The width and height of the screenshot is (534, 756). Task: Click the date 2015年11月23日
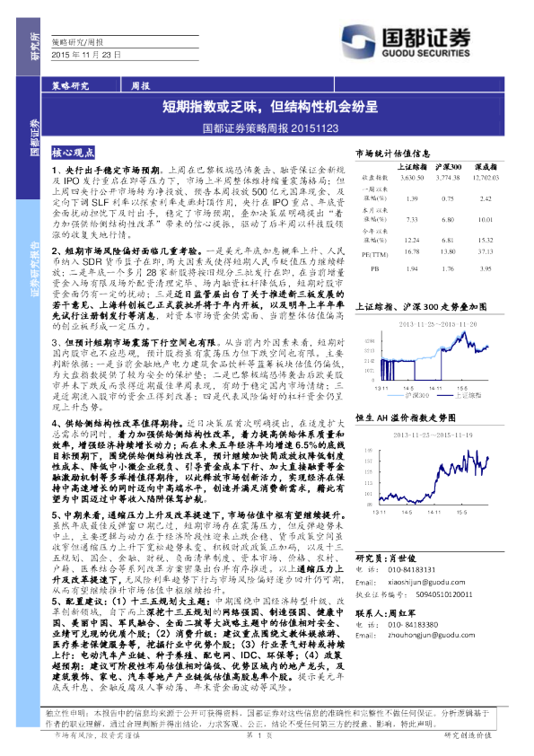click(86, 55)
